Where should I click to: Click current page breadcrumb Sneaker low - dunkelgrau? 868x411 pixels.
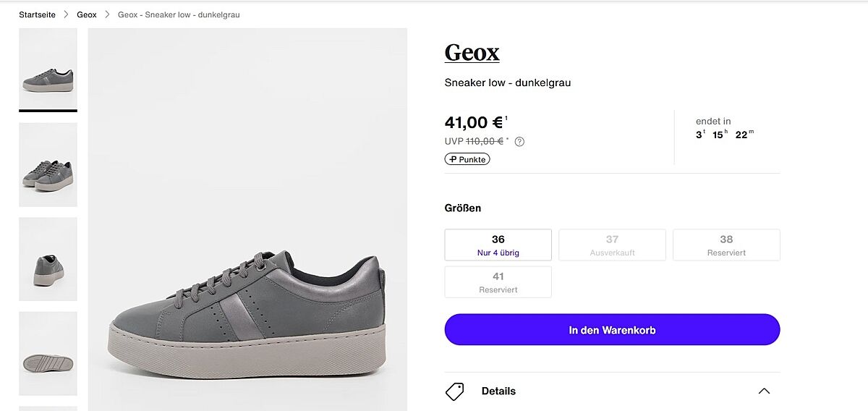179,14
